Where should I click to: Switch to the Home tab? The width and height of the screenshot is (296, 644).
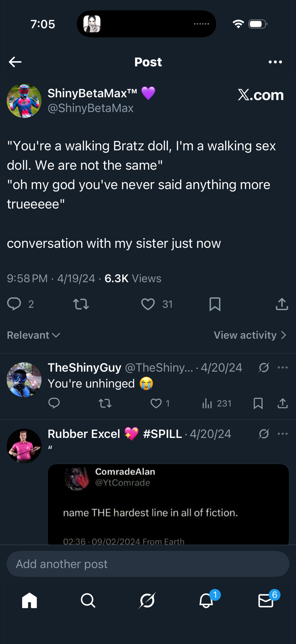click(30, 601)
